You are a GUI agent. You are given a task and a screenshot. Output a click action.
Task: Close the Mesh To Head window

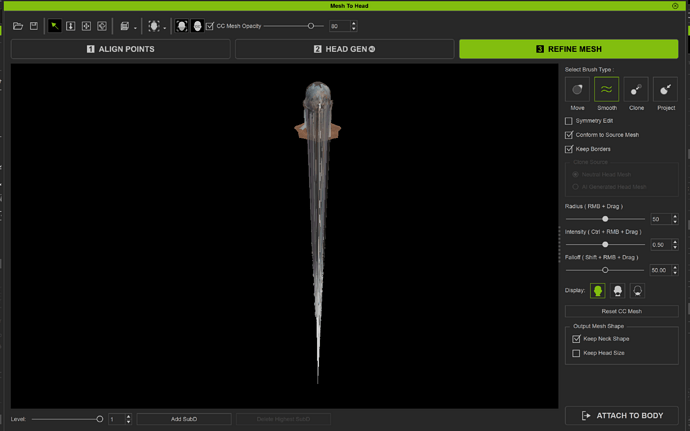(675, 6)
